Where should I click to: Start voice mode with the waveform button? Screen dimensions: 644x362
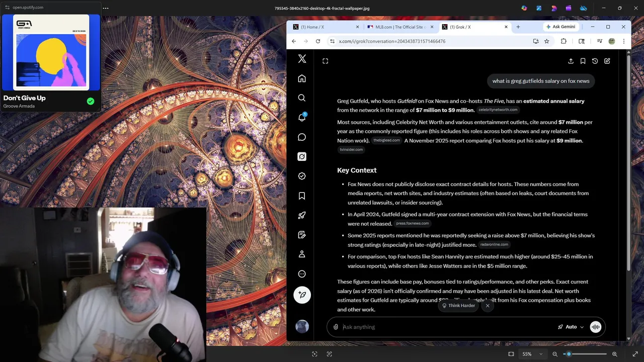[x=596, y=327]
